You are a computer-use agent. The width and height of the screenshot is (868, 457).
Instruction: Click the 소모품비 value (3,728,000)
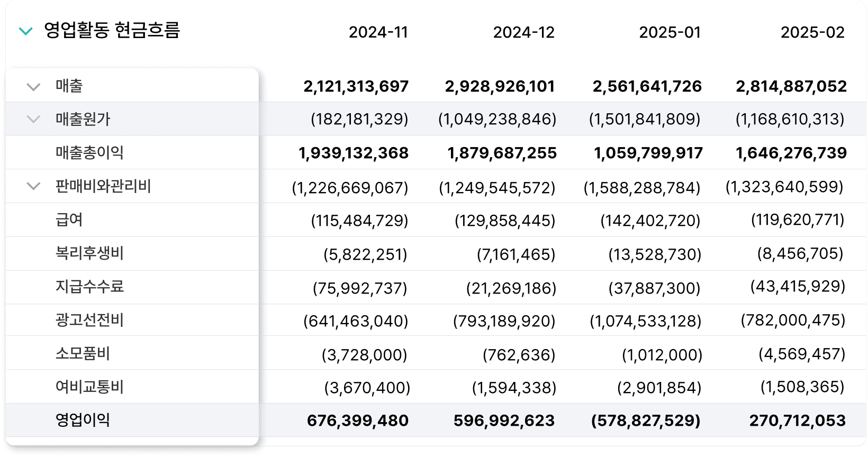pos(364,355)
